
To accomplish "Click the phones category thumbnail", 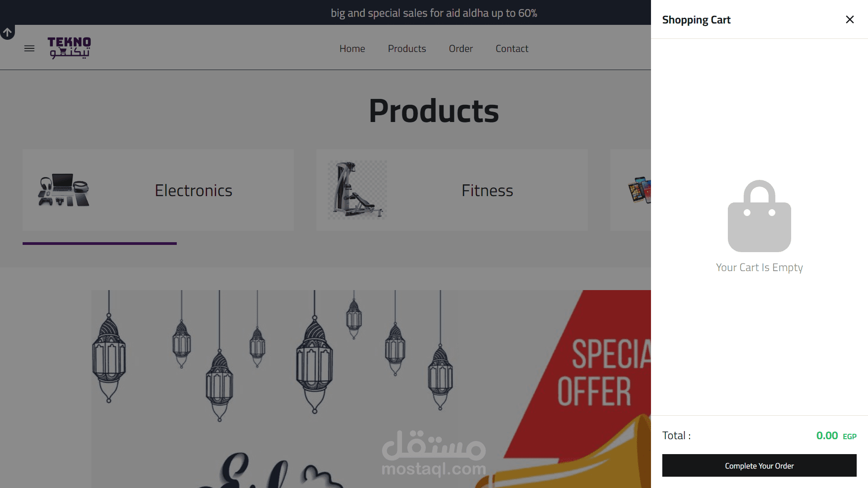I will [639, 190].
